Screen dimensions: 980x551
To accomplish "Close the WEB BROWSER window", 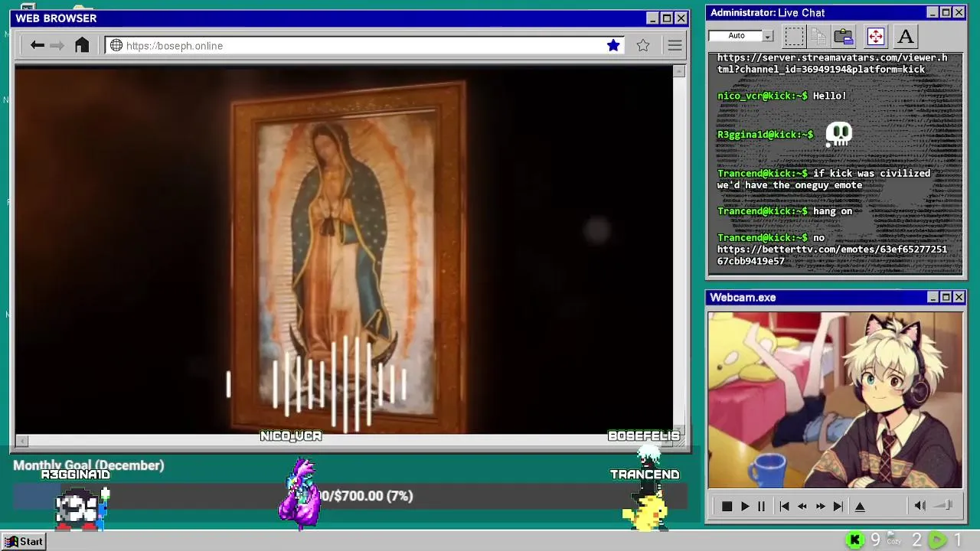I will [x=681, y=18].
